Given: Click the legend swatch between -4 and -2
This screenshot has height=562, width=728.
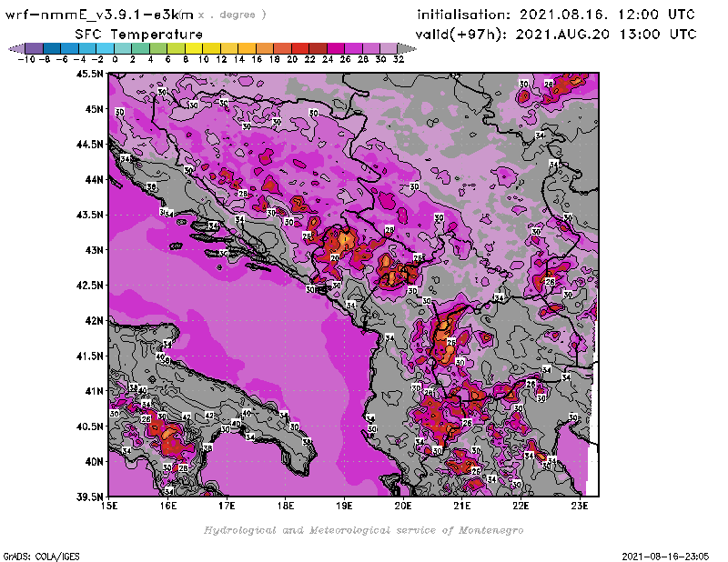Looking at the screenshot, I should [x=87, y=48].
